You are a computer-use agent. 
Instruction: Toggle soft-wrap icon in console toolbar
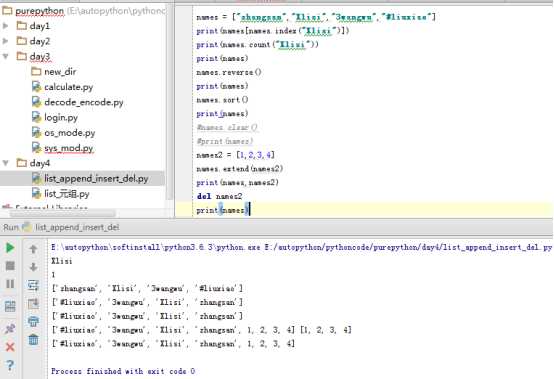(x=33, y=285)
